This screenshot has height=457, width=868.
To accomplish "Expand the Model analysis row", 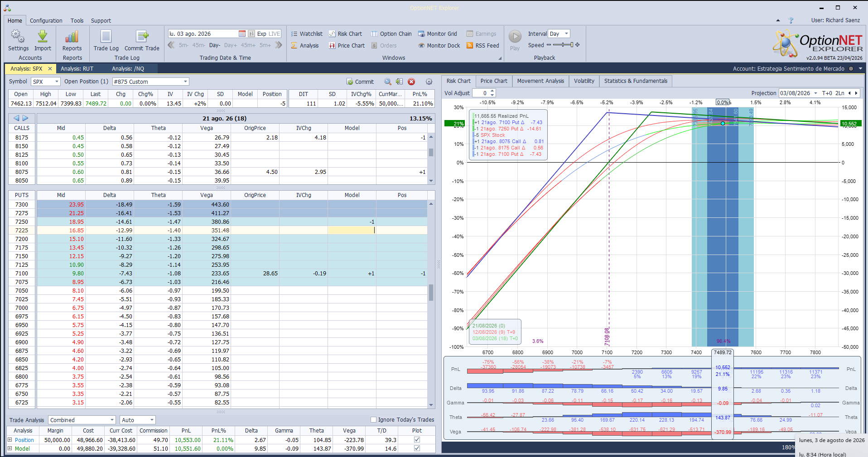I will [x=10, y=448].
